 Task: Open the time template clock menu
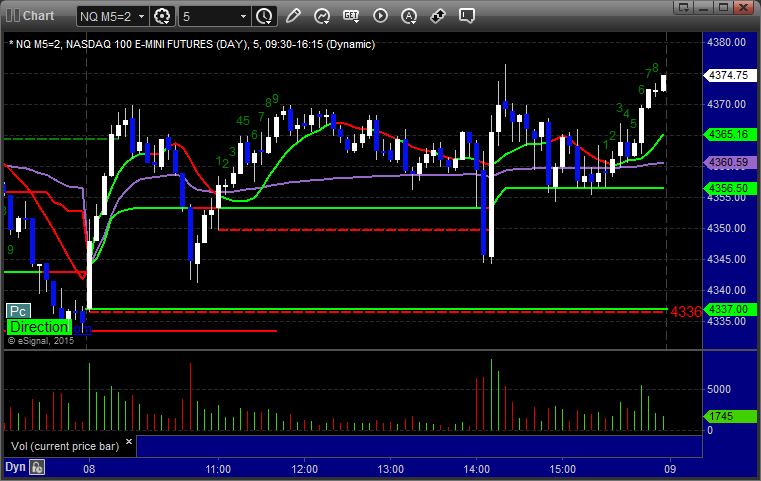point(264,17)
